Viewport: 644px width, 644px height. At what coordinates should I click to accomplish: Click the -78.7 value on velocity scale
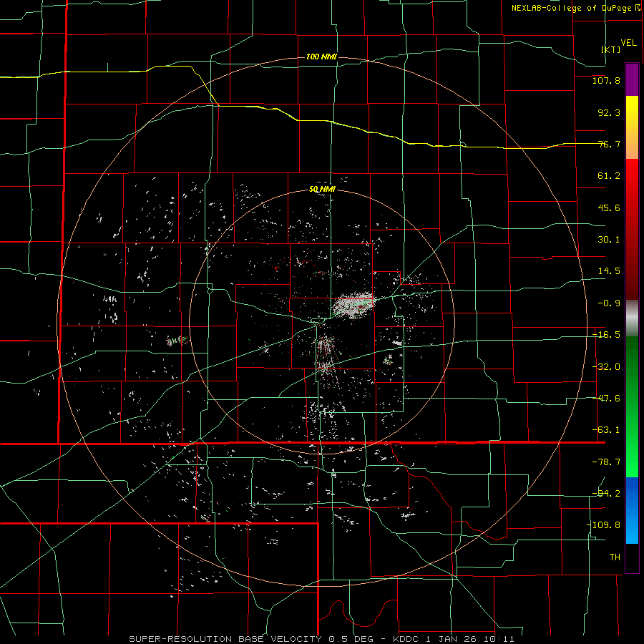tap(606, 462)
